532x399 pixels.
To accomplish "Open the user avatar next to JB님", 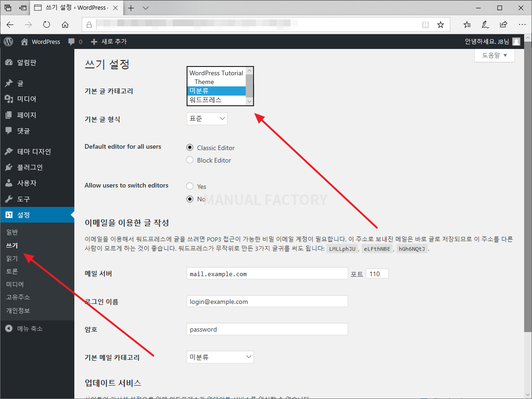I will click(516, 42).
